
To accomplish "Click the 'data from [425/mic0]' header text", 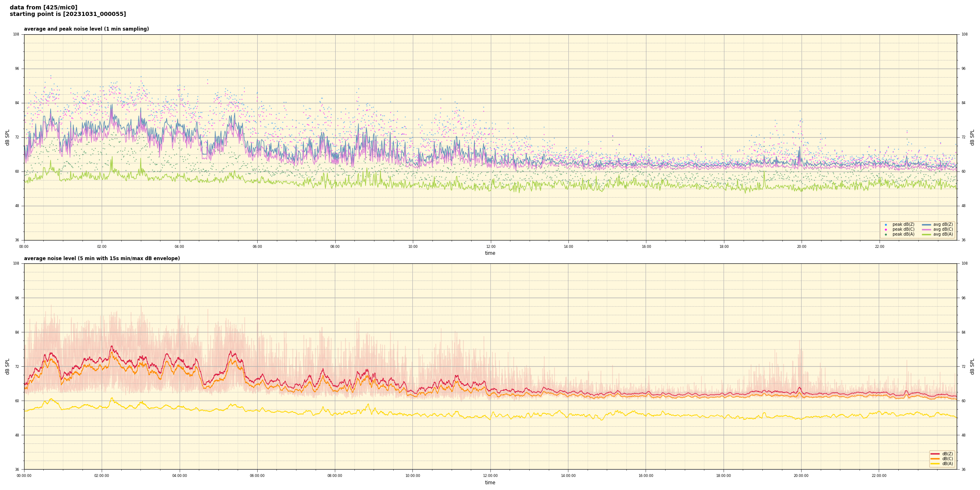I will (x=43, y=7).
